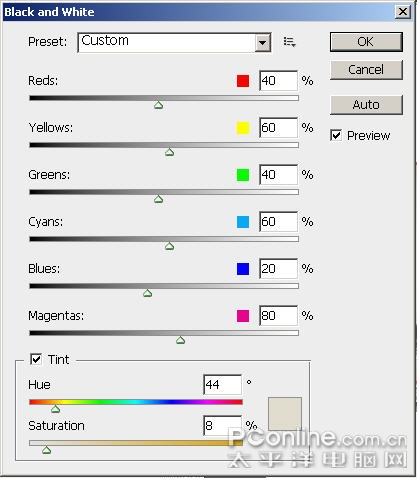Uncheck the Preview checkbox
Screen dimensions: 417x478
[336, 135]
